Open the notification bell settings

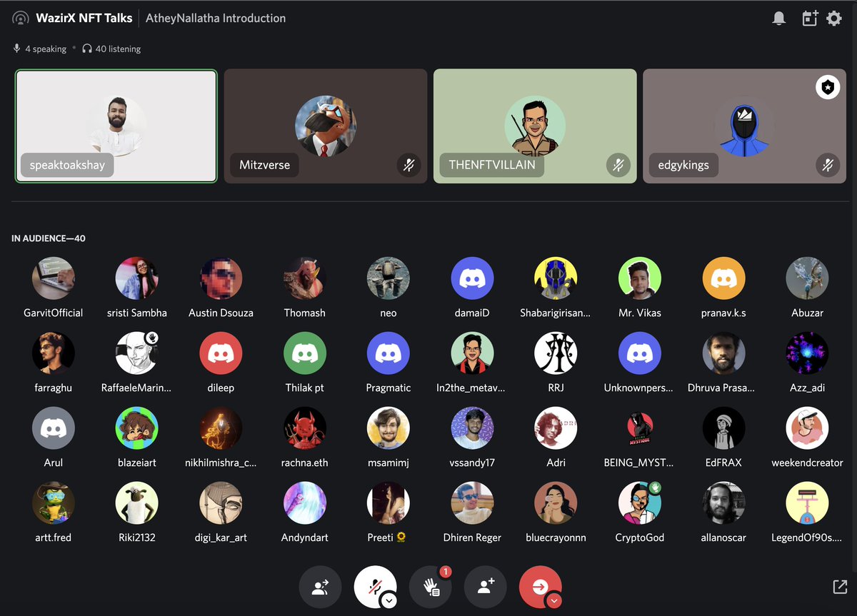779,19
